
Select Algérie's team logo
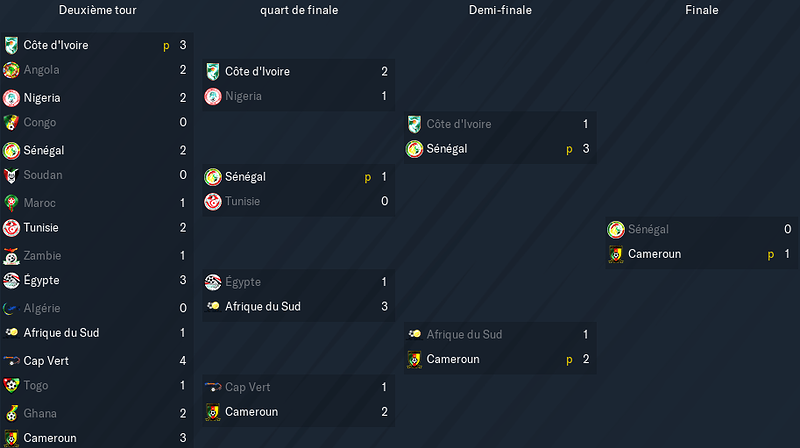[x=11, y=308]
